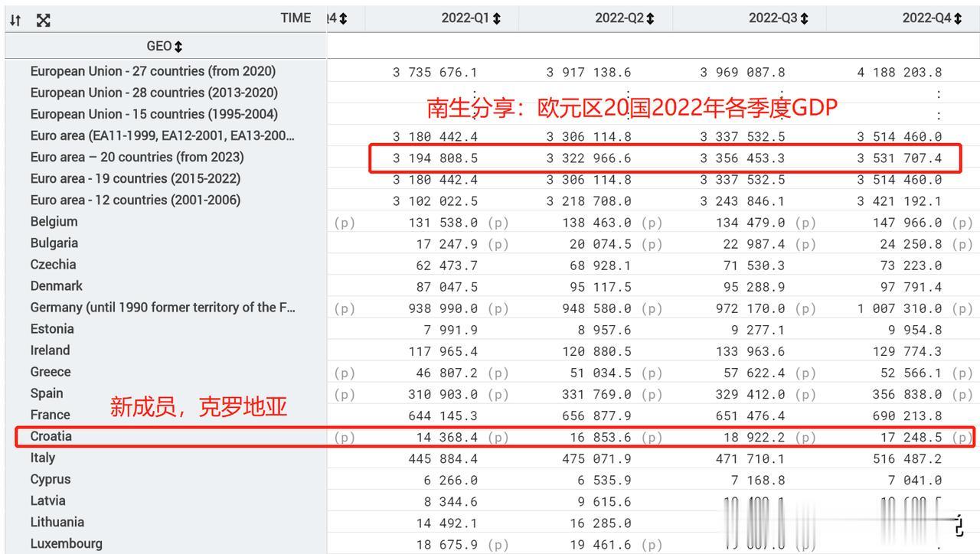This screenshot has height=554, width=980.
Task: Select the France row label
Action: [50, 414]
